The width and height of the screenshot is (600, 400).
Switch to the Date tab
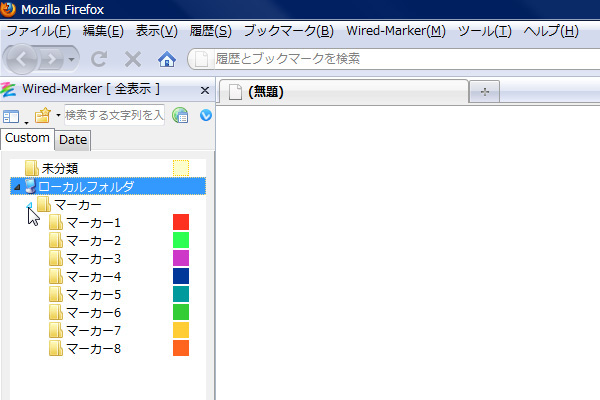point(73,140)
